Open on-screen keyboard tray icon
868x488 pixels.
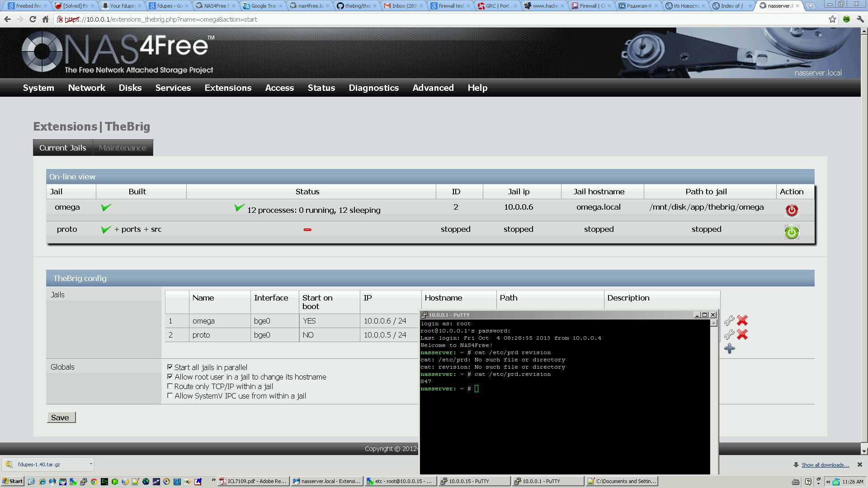tap(796, 482)
